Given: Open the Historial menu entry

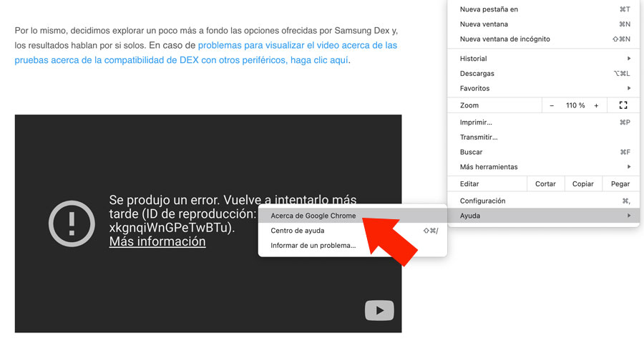Looking at the screenshot, I should click(543, 59).
